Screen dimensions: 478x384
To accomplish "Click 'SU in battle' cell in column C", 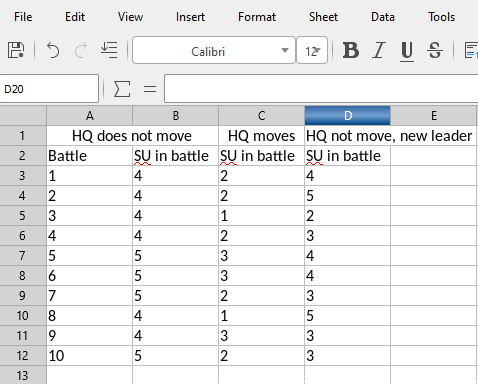I will click(x=261, y=156).
